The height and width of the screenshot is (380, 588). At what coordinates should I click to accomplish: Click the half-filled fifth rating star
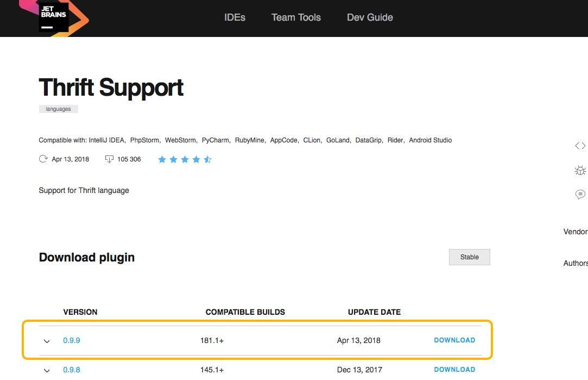[x=208, y=159]
